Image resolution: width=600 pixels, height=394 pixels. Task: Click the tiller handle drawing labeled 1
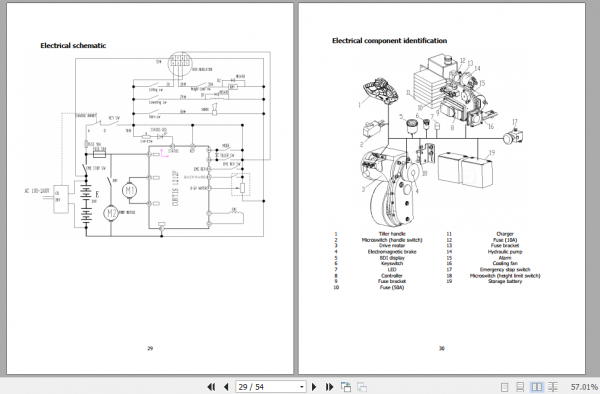tap(380, 90)
